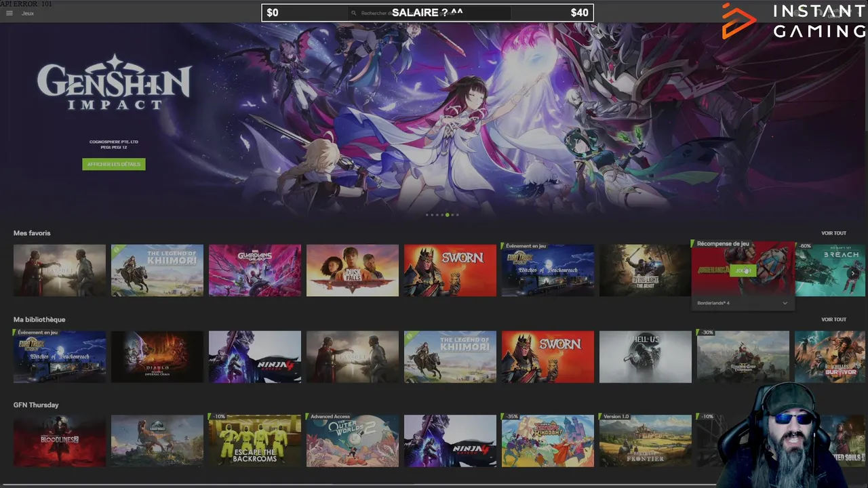This screenshot has height=488, width=868.
Task: Open Sworn in Ma bibliothèque row
Action: pyautogui.click(x=548, y=357)
